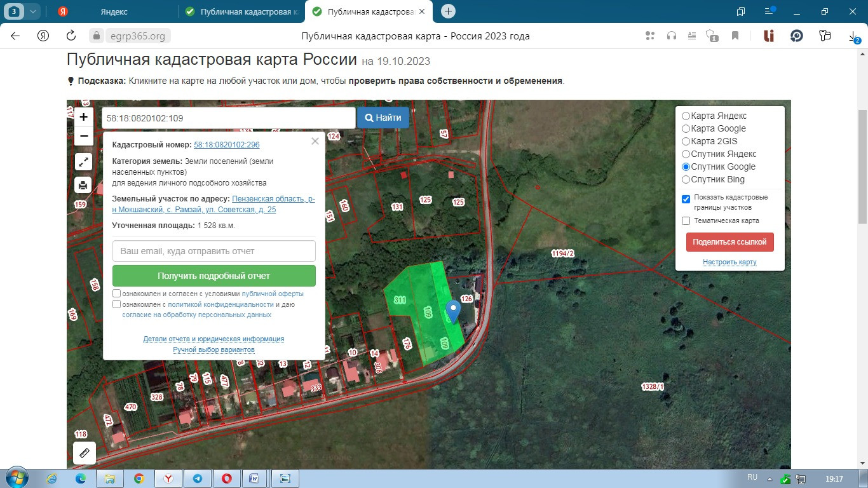This screenshot has width=868, height=488.
Task: Click the blue map location marker
Action: point(453,311)
